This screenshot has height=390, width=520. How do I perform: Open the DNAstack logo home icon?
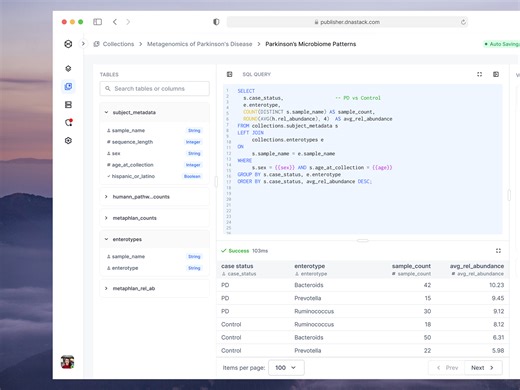[68, 44]
